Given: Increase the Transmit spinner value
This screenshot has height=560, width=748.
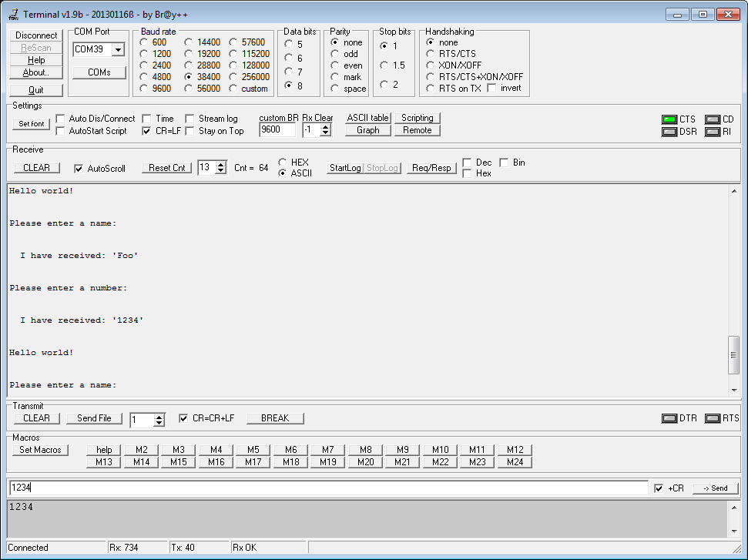Looking at the screenshot, I should [159, 417].
